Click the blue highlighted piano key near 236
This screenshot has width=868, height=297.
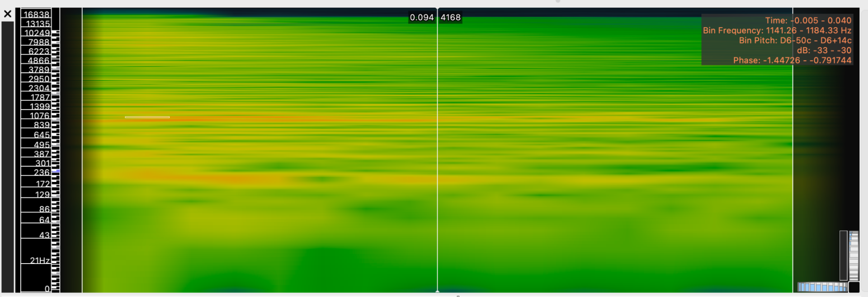56,172
